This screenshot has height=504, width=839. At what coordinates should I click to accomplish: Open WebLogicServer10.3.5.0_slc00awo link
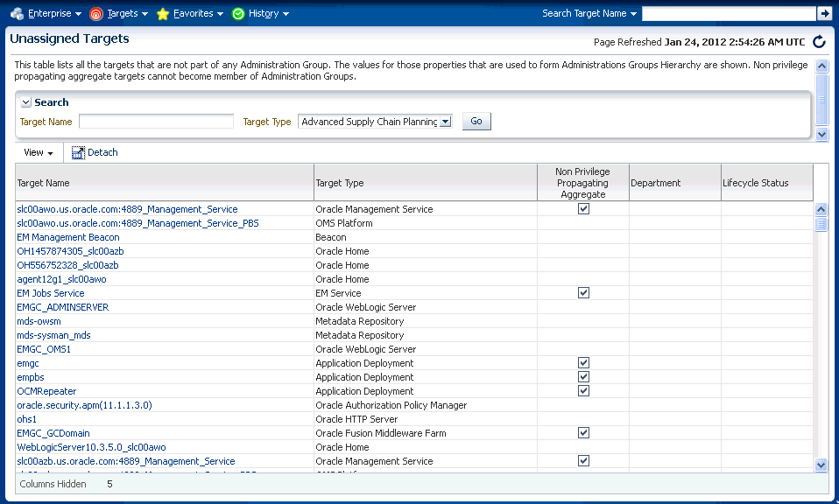coord(91,447)
